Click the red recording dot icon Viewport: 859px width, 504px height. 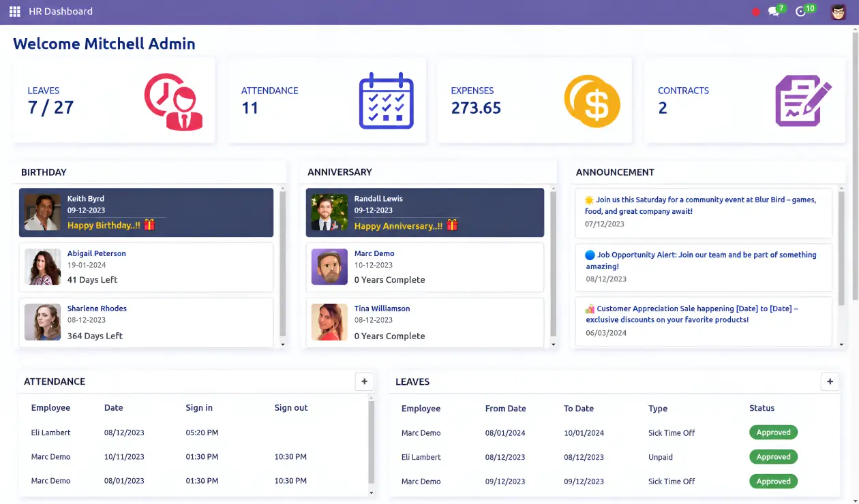click(x=755, y=12)
